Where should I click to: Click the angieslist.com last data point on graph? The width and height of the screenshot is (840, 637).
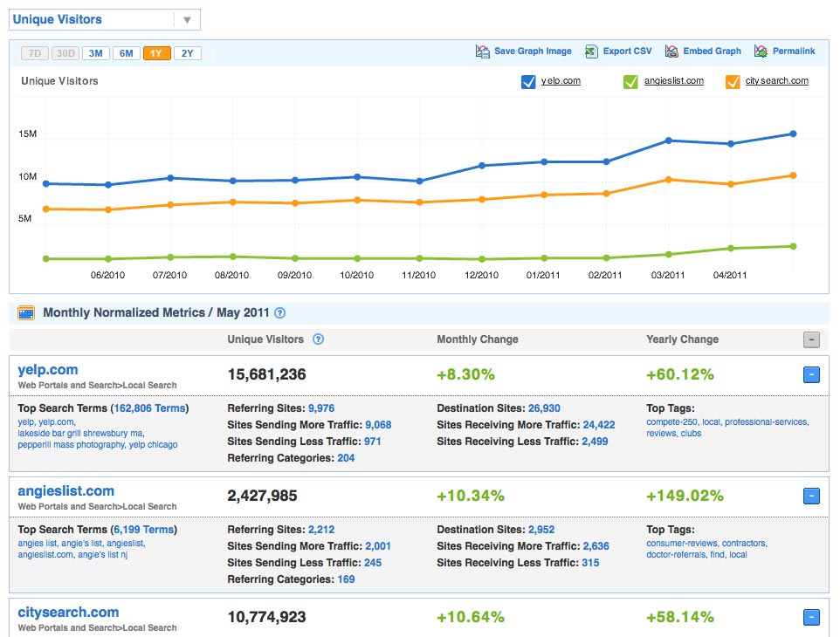tap(794, 246)
